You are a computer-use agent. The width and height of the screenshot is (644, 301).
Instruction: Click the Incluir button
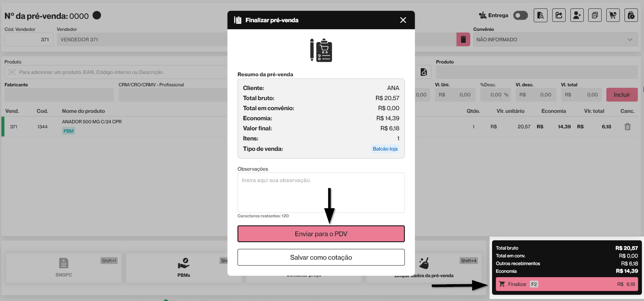(x=622, y=95)
